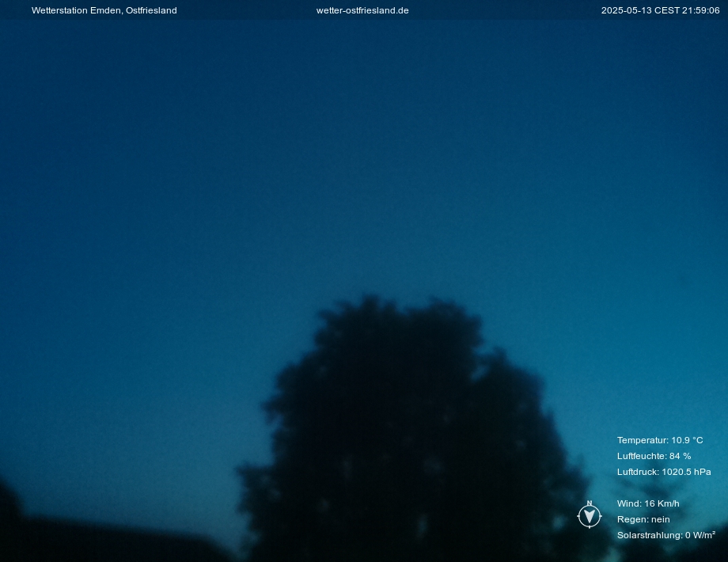This screenshot has height=562, width=728.
Task: Click the Regen: nein rain status
Action: (x=643, y=519)
